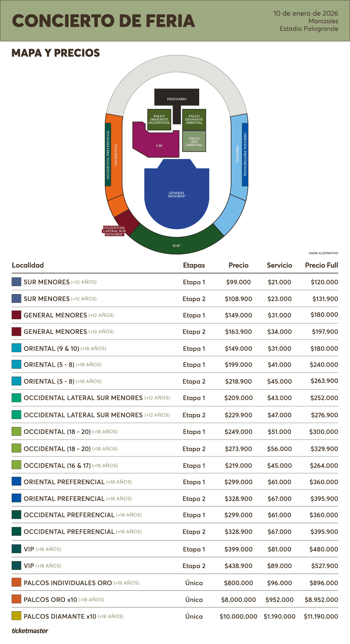Click the Concierto de Feria title
The width and height of the screenshot is (350, 644).
(104, 21)
